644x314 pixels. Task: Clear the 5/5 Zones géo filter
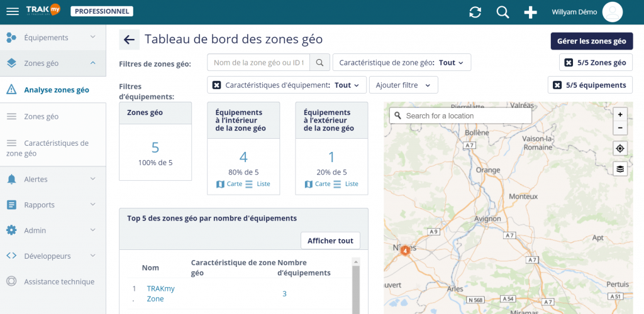pyautogui.click(x=569, y=63)
